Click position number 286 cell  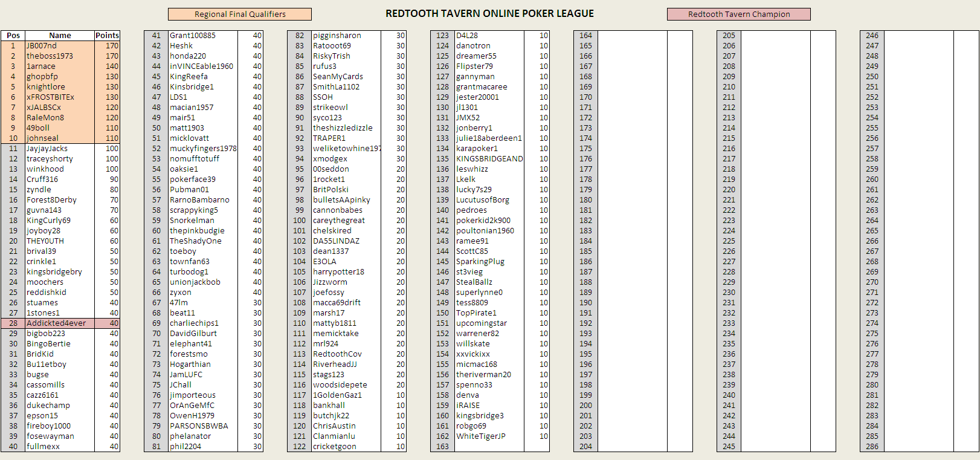click(872, 447)
